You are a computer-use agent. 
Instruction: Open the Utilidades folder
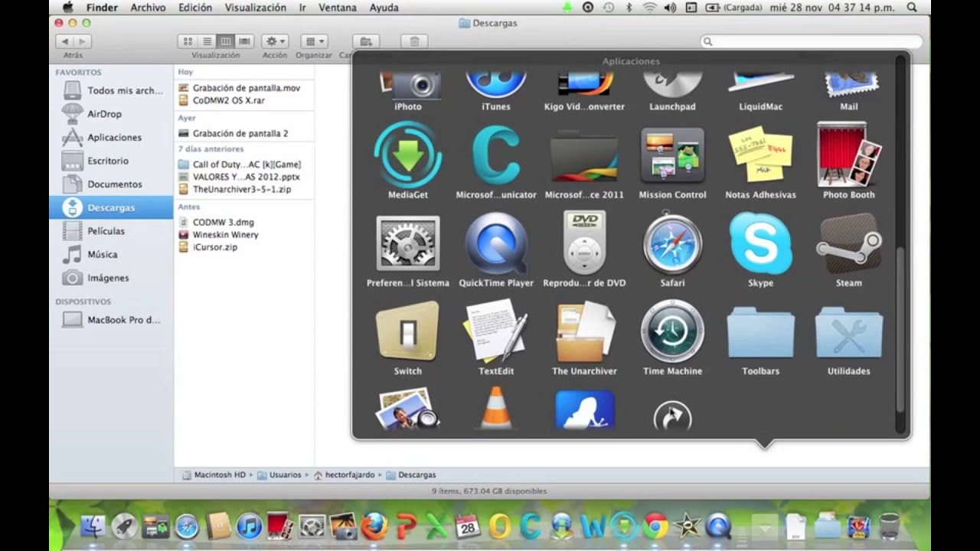click(848, 333)
